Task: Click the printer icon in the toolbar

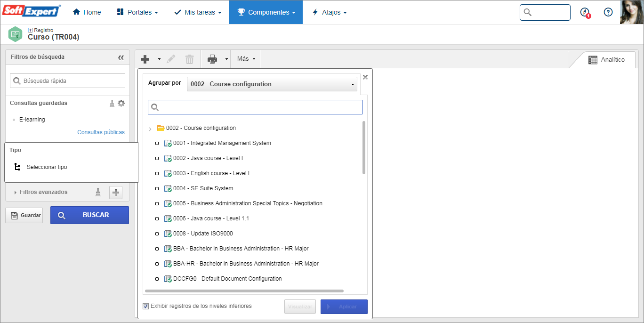Action: coord(212,59)
